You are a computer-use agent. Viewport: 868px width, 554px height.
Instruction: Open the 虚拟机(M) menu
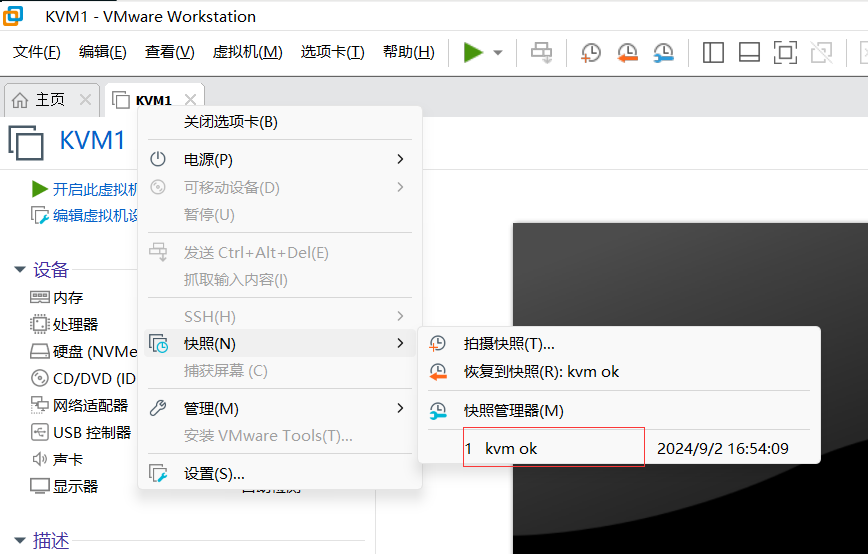[247, 52]
